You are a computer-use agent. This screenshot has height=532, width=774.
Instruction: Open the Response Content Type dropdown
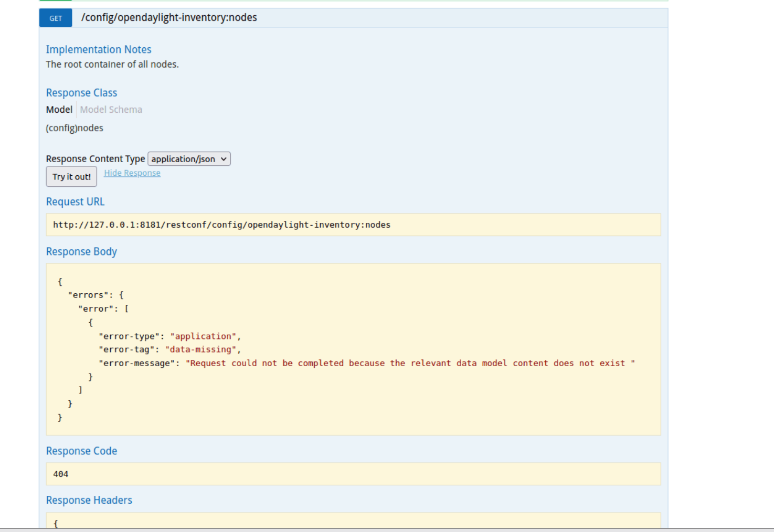click(189, 159)
